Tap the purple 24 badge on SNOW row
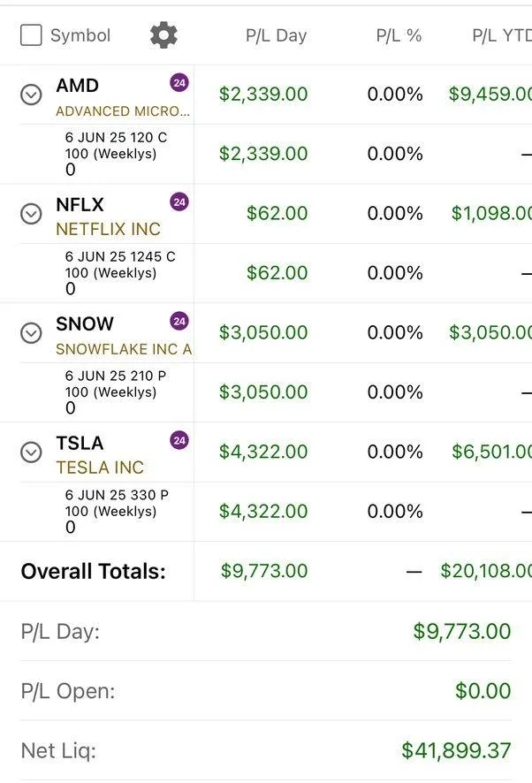This screenshot has width=532, height=783. 179,322
